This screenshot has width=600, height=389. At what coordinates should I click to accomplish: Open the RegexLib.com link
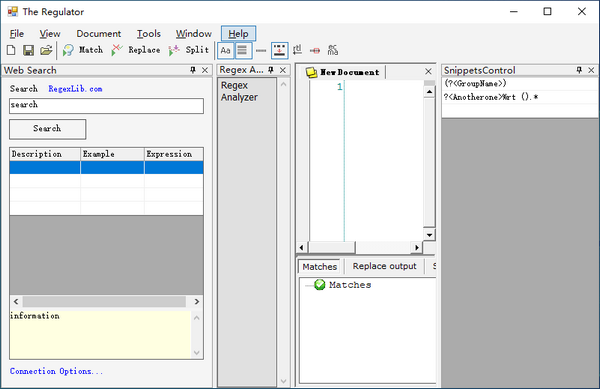pos(75,89)
